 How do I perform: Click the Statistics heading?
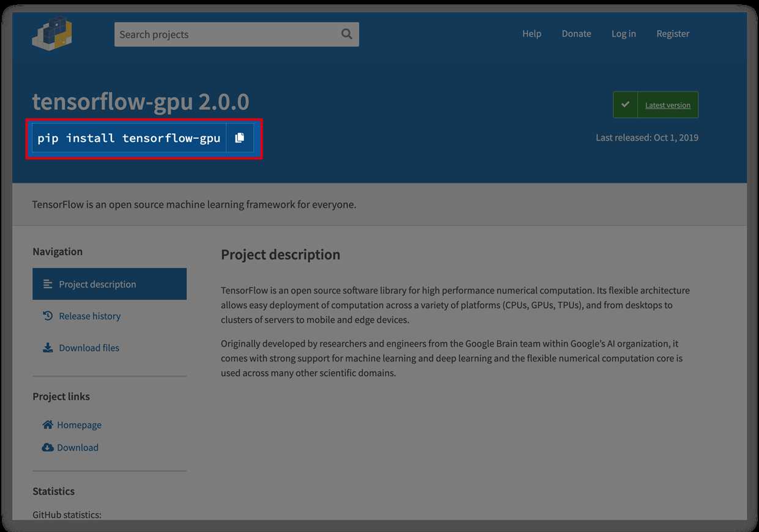(53, 491)
